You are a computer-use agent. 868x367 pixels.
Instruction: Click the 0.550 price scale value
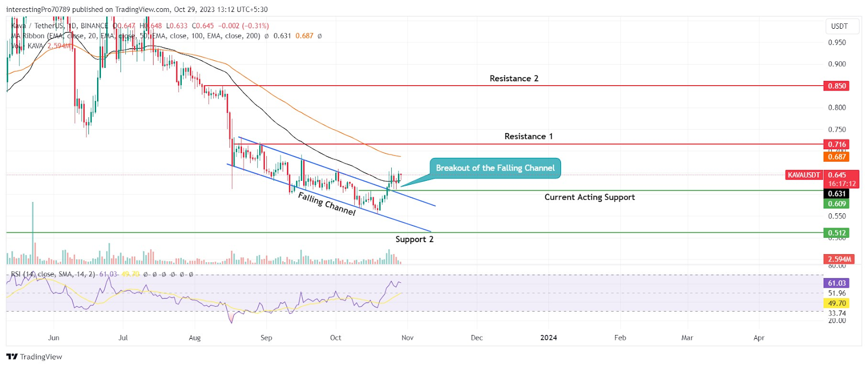(837, 216)
